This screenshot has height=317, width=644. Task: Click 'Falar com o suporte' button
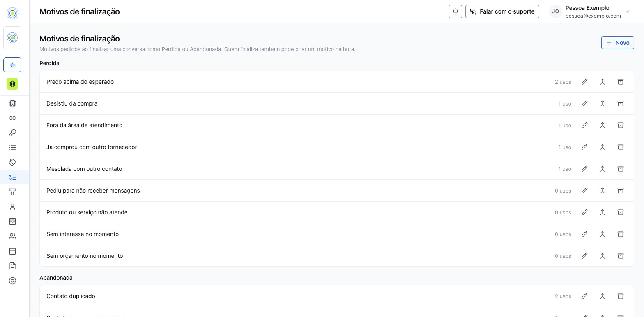click(502, 11)
